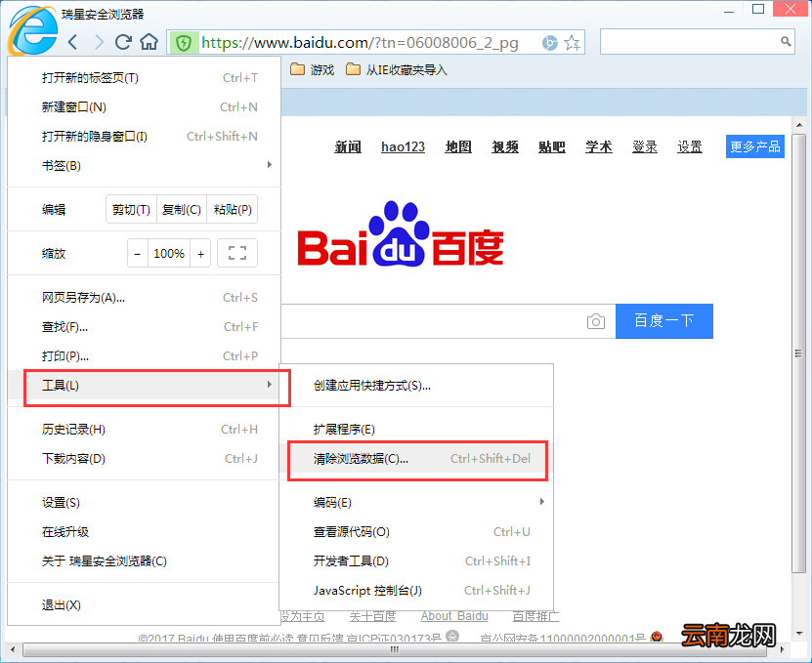812x663 pixels.
Task: Click the Rising browser logo icon
Action: 33,30
